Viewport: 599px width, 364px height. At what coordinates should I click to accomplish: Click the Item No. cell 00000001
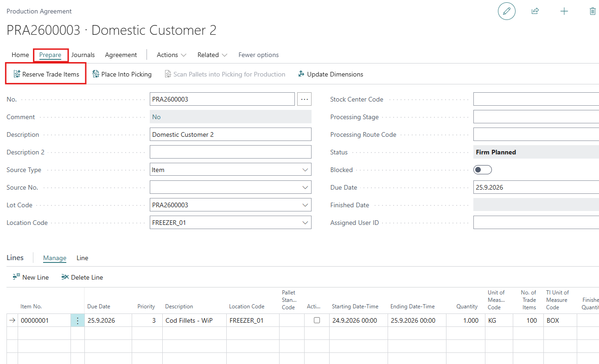click(44, 320)
